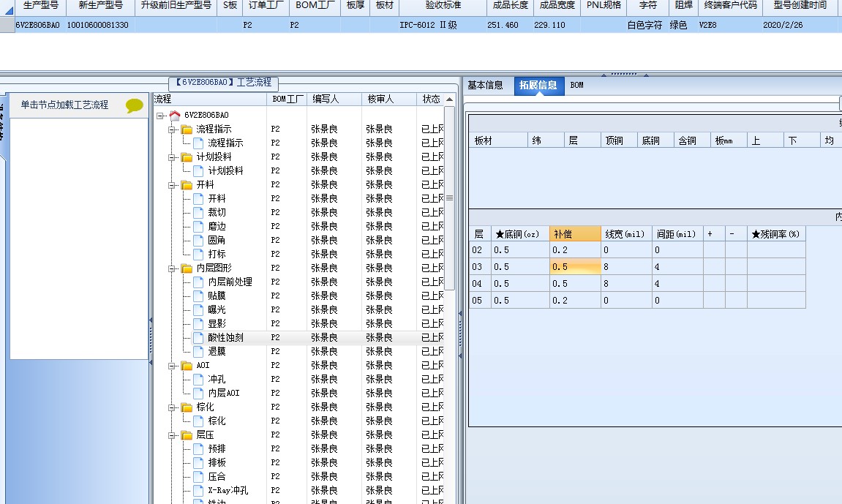This screenshot has width=842, height=504.
Task: Click folder icon of 内层图形 group
Action: click(187, 268)
